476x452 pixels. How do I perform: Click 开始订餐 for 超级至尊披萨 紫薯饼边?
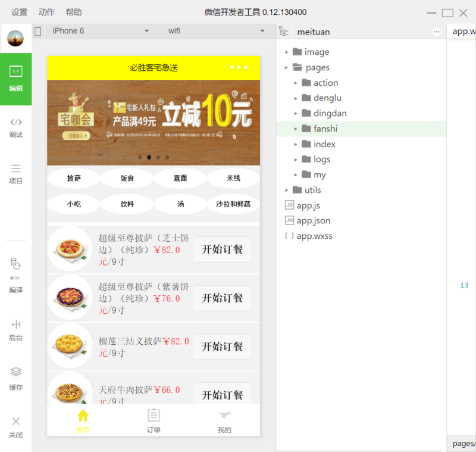point(222,298)
